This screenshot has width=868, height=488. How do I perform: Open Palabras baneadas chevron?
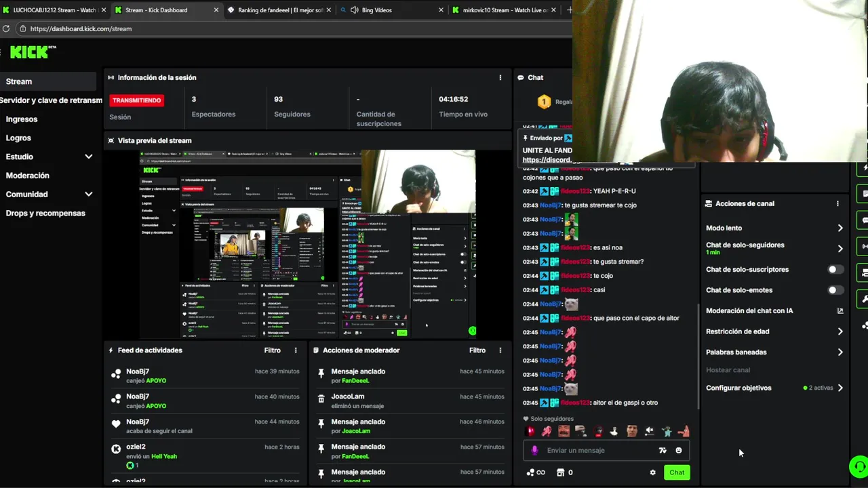840,352
